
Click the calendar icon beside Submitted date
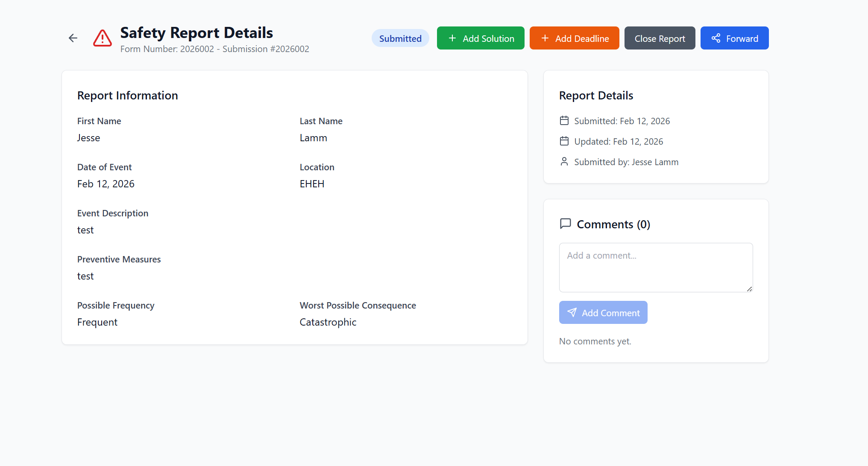pos(564,121)
